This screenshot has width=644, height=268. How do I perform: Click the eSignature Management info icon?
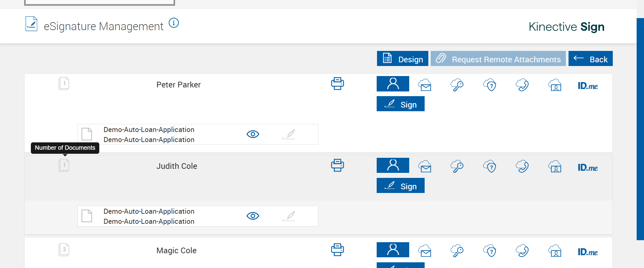pyautogui.click(x=174, y=23)
